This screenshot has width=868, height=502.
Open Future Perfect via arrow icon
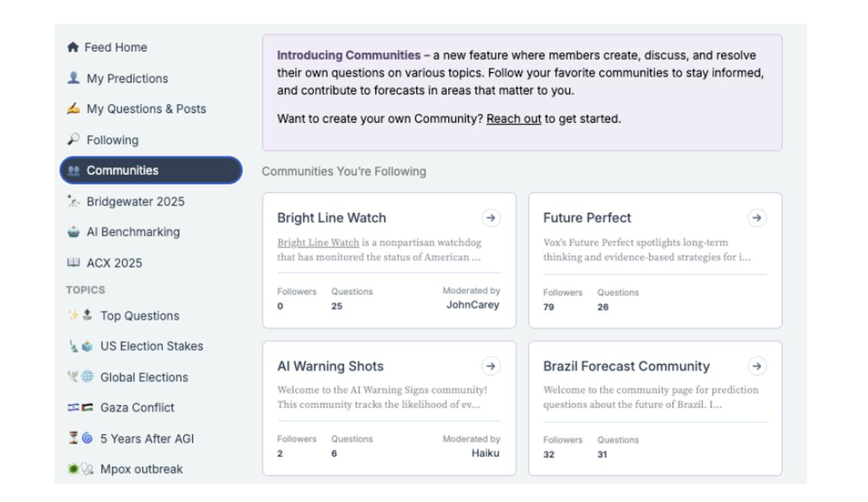click(756, 218)
